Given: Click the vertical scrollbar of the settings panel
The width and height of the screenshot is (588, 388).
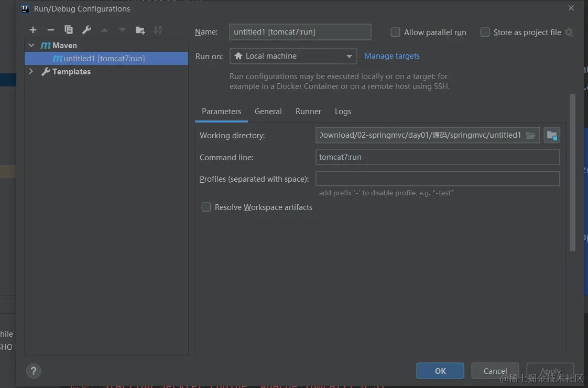Looking at the screenshot, I should [572, 173].
